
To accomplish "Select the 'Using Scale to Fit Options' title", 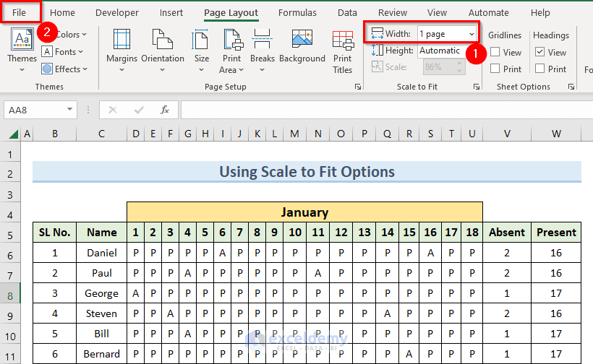I will click(x=307, y=172).
